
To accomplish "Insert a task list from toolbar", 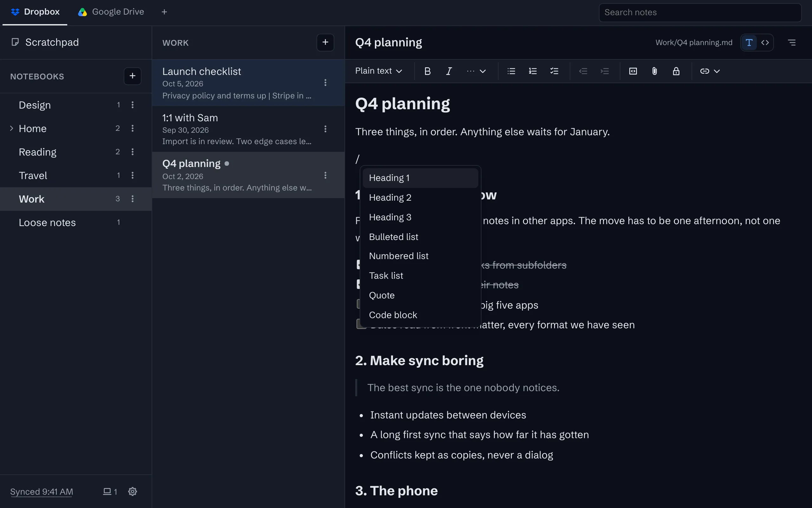I will pyautogui.click(x=554, y=71).
